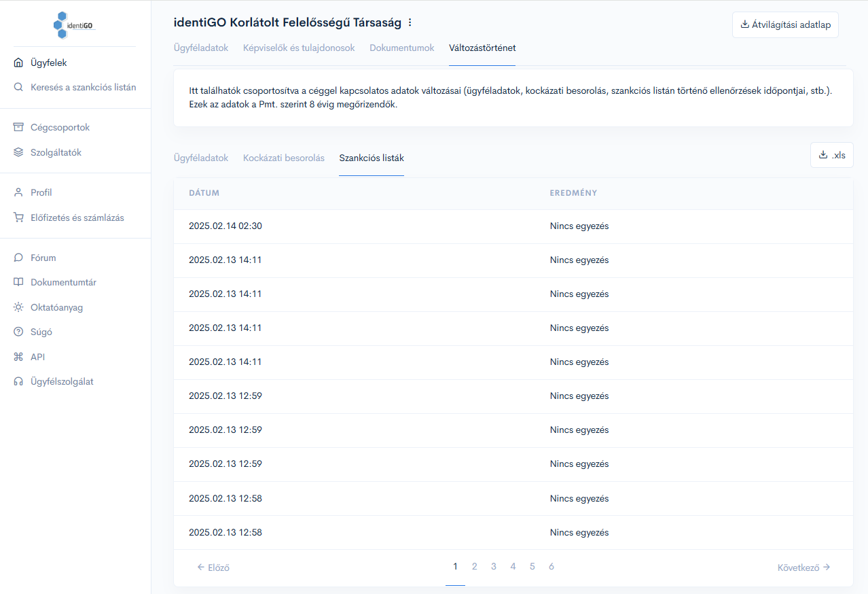Click the archive box icon beside Cégcsoportok
Screen dimensions: 868x594
(x=18, y=127)
